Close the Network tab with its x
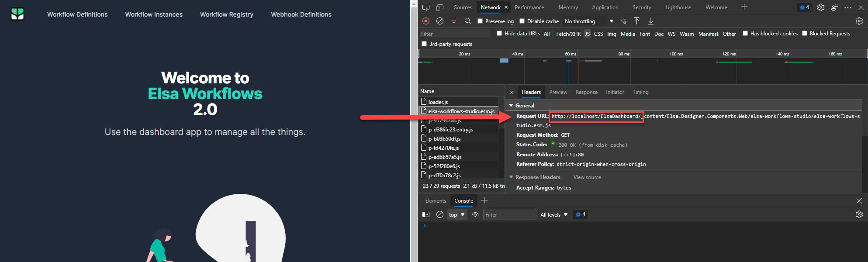The image size is (868, 262). (506, 7)
